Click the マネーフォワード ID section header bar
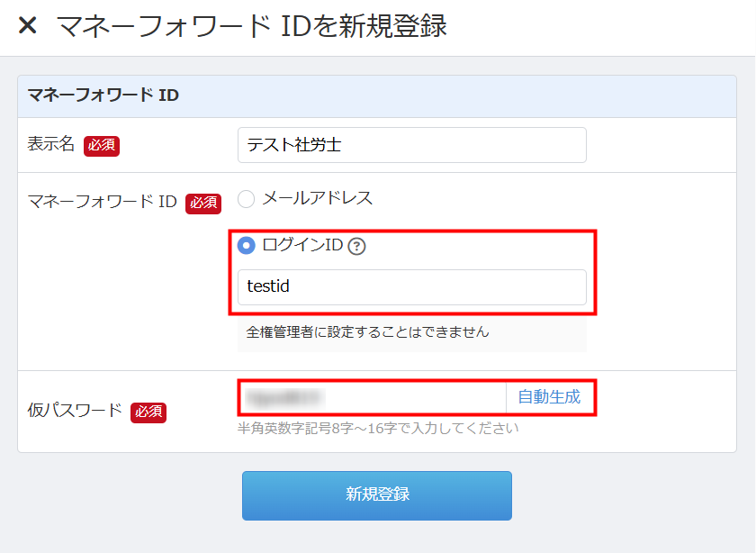Screen dimensions: 756x553 (377, 95)
